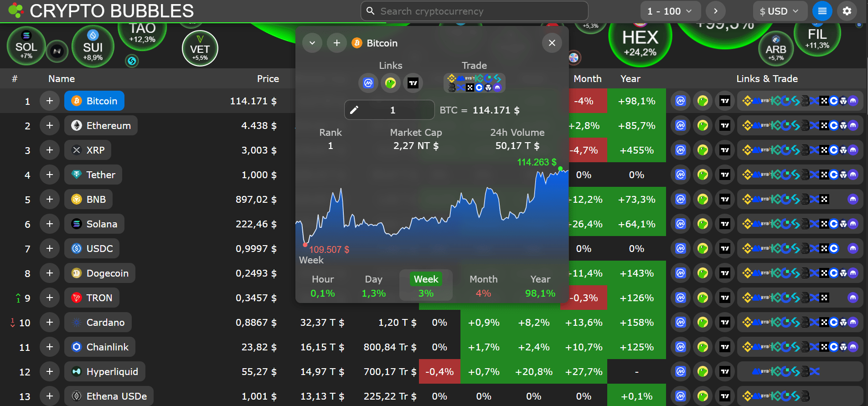Add Ethereum with its plus button
868x406 pixels.
[x=50, y=126]
